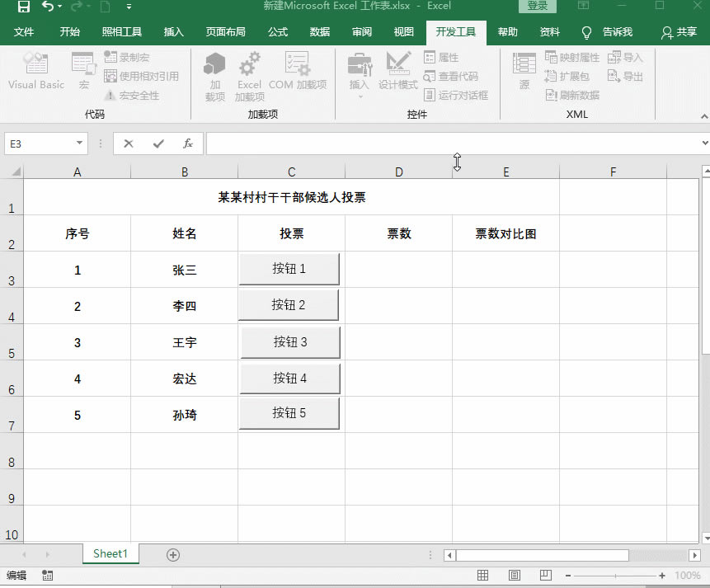
Task: Open the Visual Basic editor
Action: point(36,72)
